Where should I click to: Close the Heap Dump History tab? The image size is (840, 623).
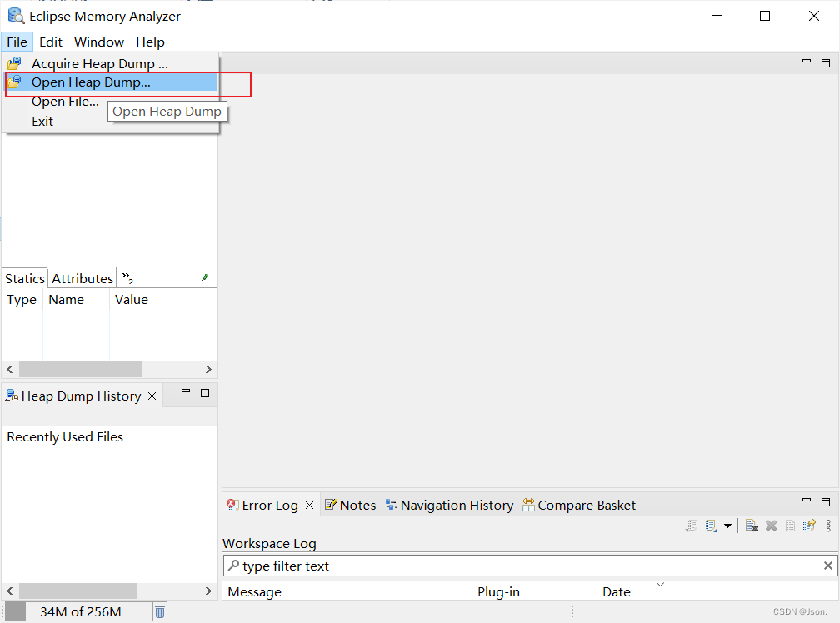pos(152,396)
